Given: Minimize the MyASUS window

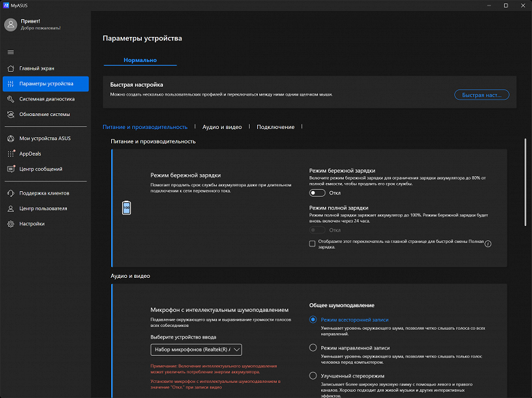Looking at the screenshot, I should pos(489,5).
